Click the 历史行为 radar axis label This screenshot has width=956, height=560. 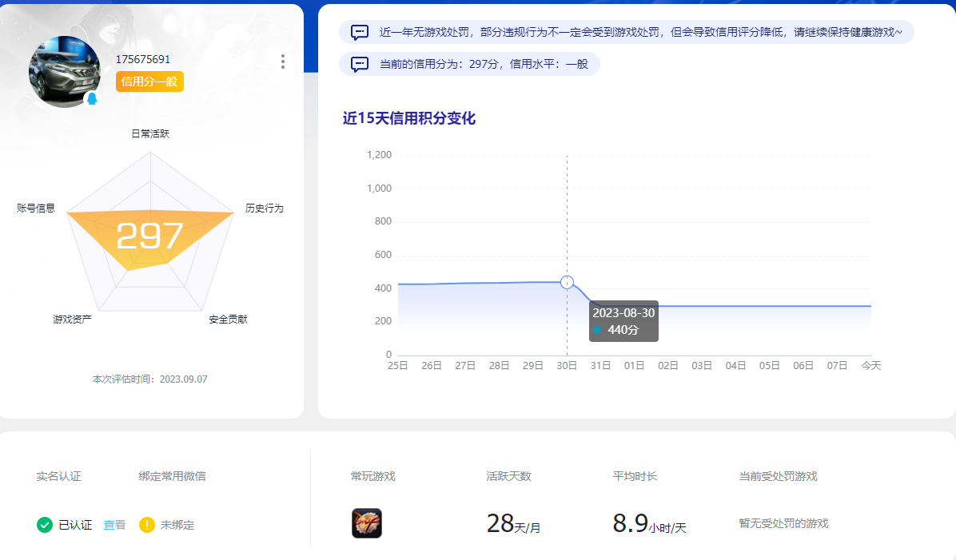[x=264, y=209]
